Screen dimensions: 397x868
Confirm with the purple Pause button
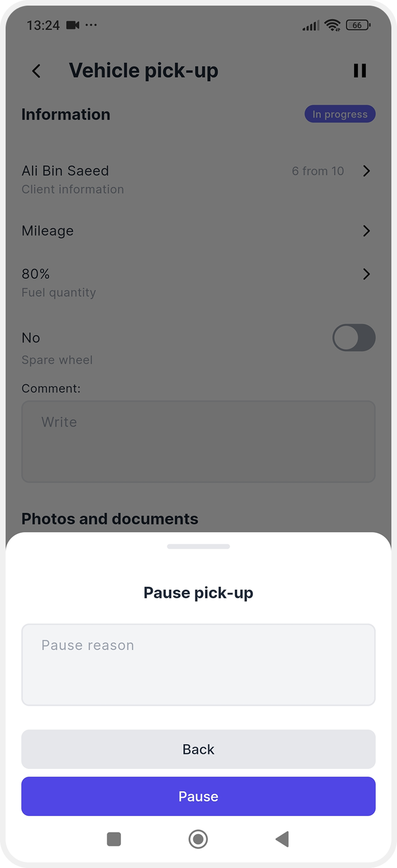(x=198, y=796)
